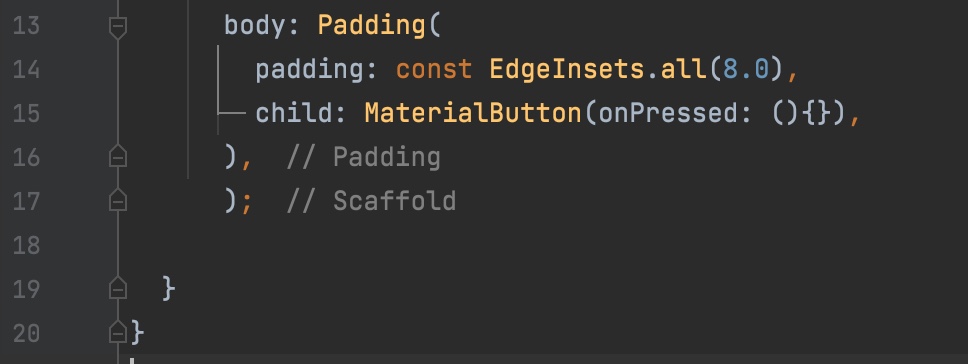
Task: Click the // Scaffold closing label hint
Action: pyautogui.click(x=371, y=201)
